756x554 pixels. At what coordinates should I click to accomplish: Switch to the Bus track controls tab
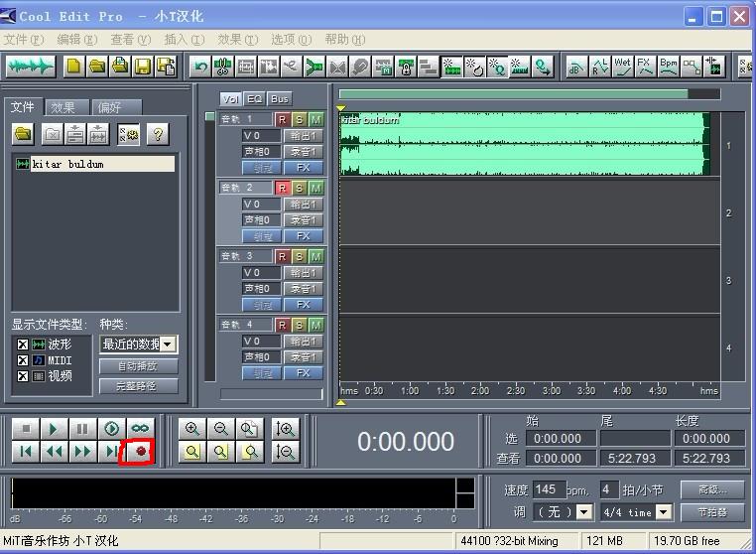[279, 99]
